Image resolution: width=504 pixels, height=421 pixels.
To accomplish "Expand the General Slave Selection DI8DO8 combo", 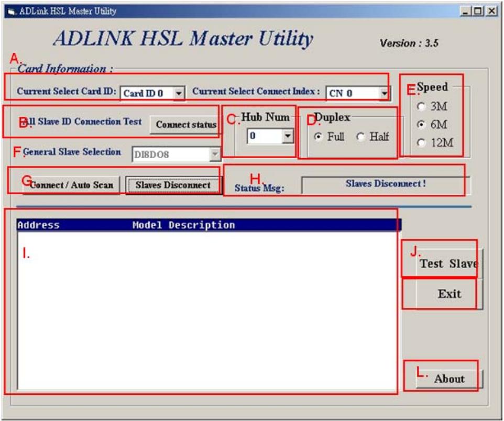I will (x=215, y=154).
